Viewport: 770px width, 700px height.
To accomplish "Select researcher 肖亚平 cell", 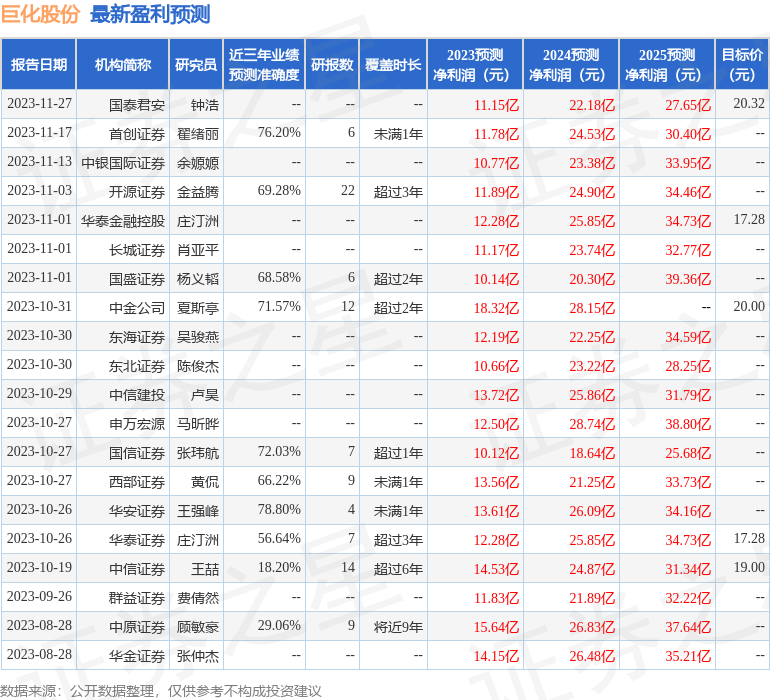I will pos(198,250).
